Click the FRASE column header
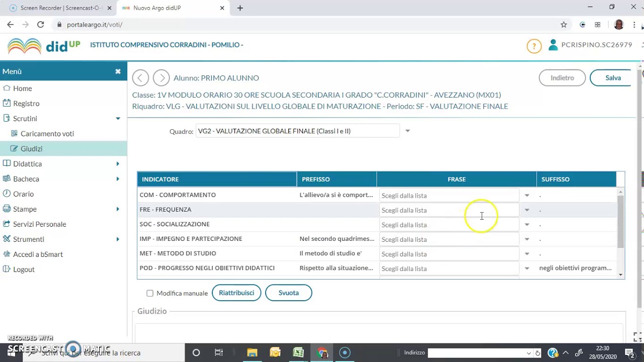Image resolution: width=644 pixels, height=362 pixels. click(457, 179)
